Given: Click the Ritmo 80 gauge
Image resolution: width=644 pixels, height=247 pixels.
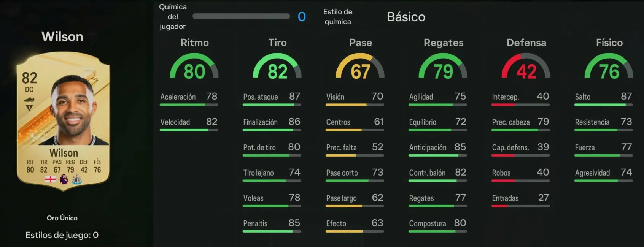Looking at the screenshot, I should (x=194, y=66).
